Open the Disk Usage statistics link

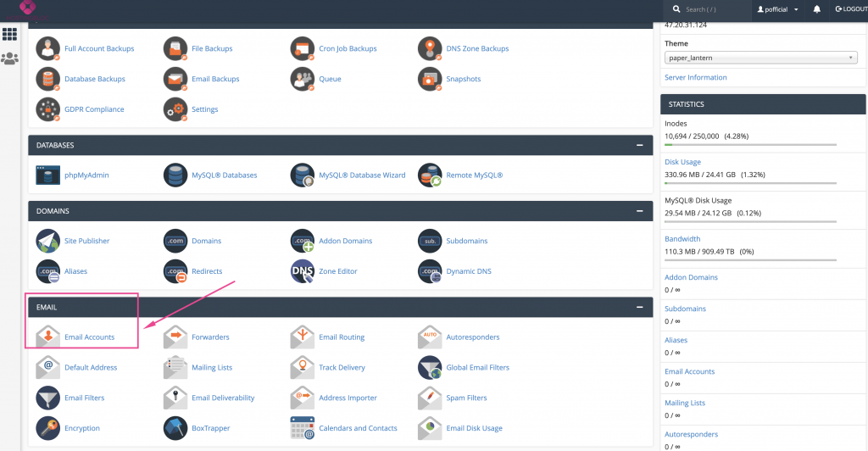click(x=682, y=162)
